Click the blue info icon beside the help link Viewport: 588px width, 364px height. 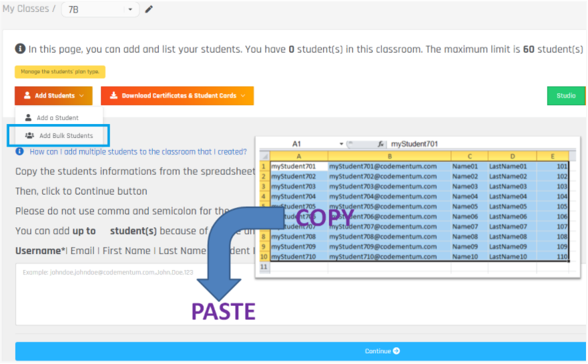[x=19, y=151]
